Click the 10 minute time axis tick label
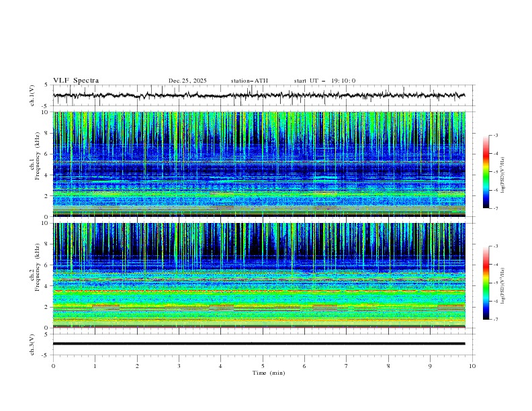 pos(472,366)
